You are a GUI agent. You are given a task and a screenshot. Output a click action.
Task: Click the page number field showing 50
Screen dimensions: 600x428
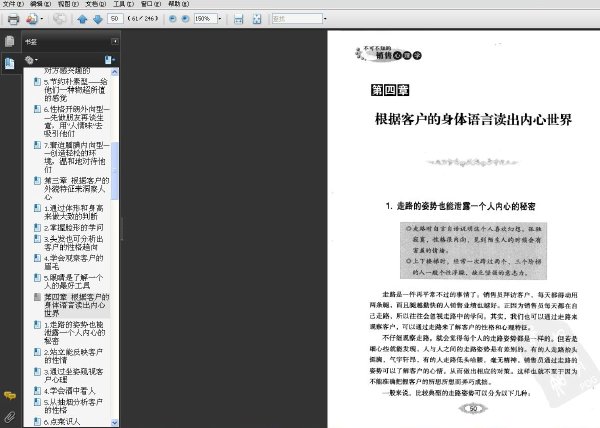[115, 18]
